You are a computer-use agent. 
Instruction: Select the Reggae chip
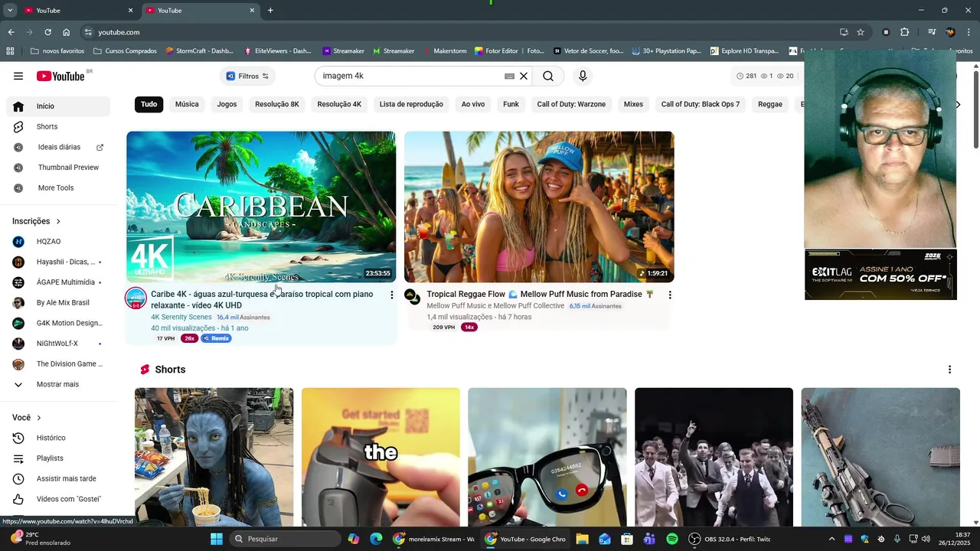[770, 104]
